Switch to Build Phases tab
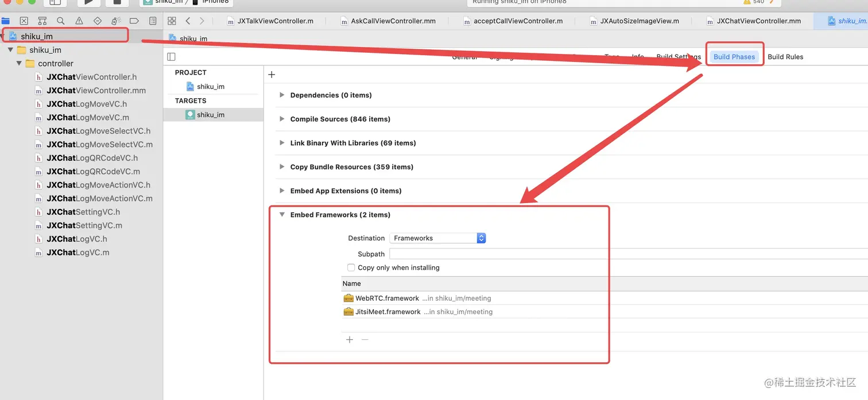This screenshot has height=400, width=868. [x=734, y=57]
